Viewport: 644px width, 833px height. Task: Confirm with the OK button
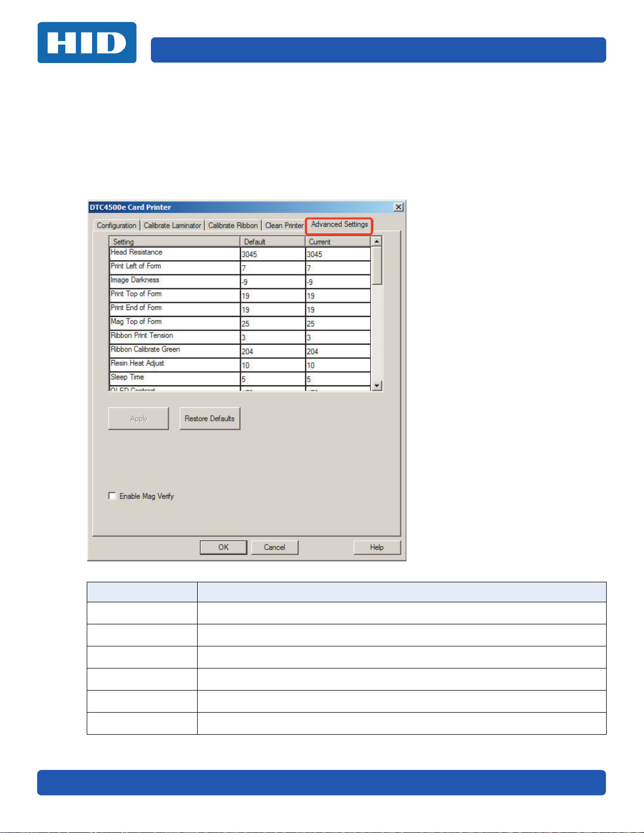coord(223,548)
